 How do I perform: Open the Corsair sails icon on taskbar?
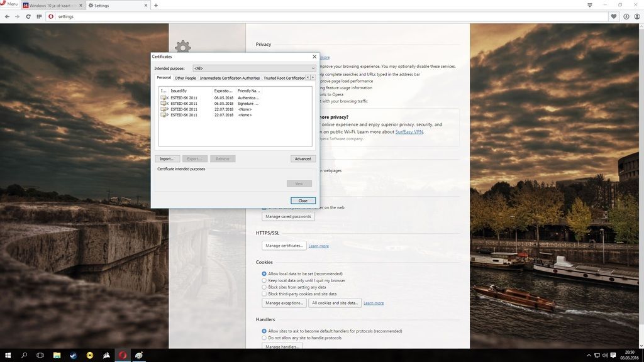(x=106, y=355)
